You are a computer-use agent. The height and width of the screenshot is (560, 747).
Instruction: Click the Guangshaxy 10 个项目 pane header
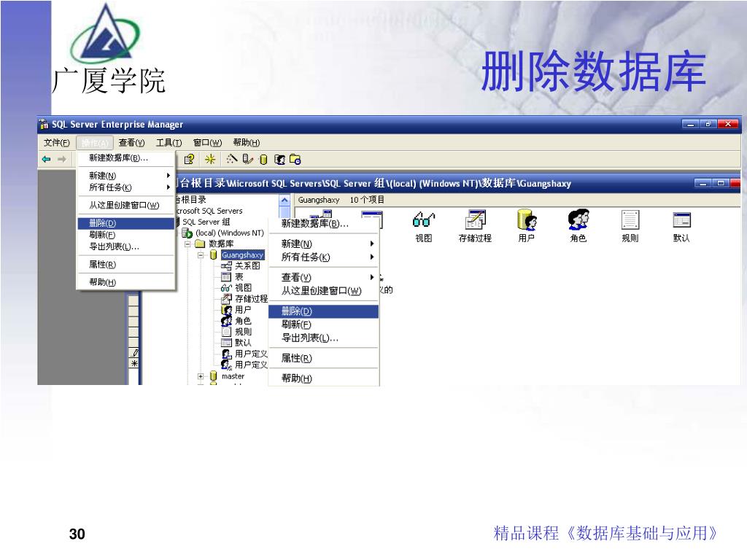(517, 200)
